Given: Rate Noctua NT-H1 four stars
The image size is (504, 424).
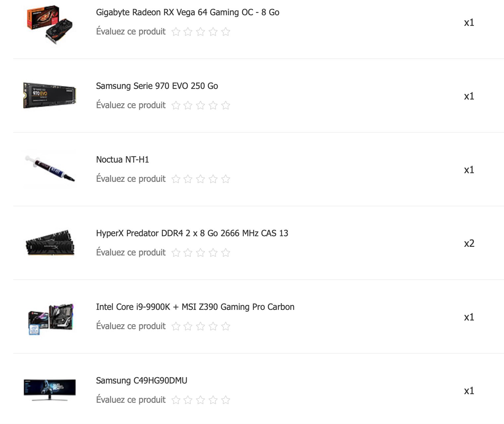Looking at the screenshot, I should coord(213,179).
